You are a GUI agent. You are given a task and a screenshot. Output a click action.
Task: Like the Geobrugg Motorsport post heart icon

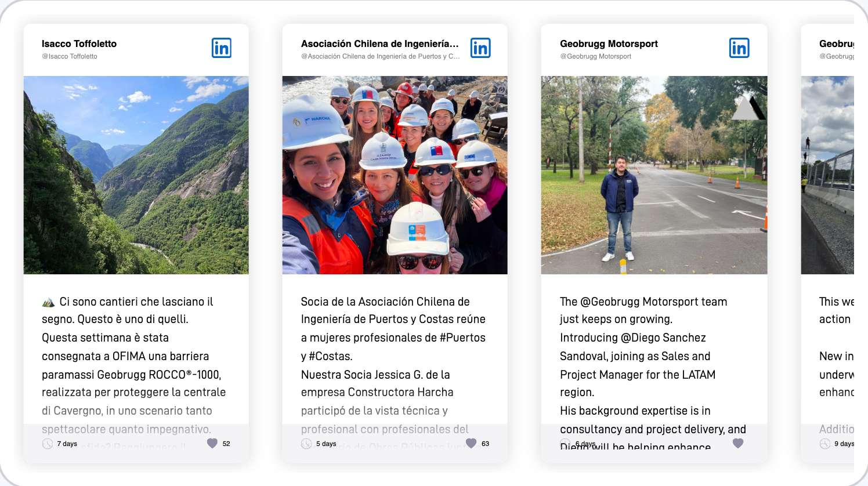pos(738,444)
